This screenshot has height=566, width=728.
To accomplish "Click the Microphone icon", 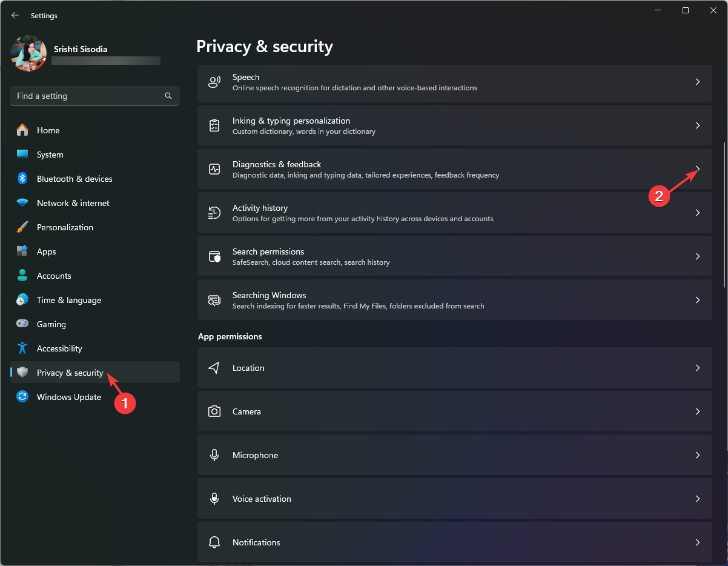I will [214, 455].
